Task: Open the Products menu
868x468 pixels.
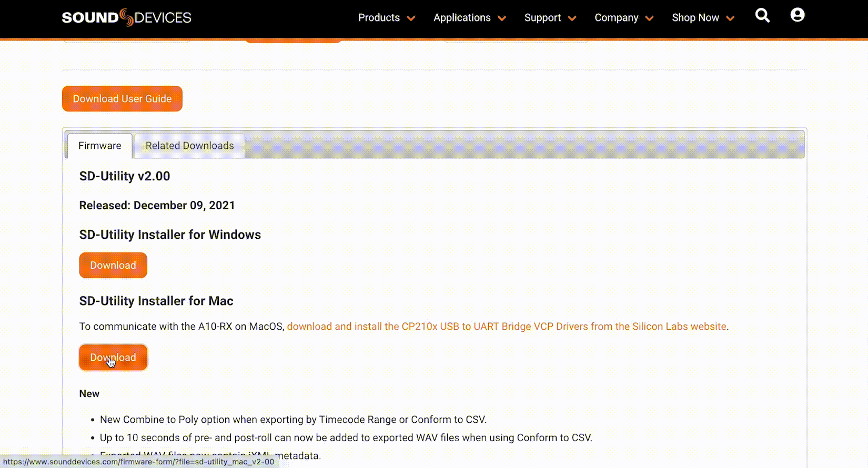Action: pyautogui.click(x=379, y=17)
